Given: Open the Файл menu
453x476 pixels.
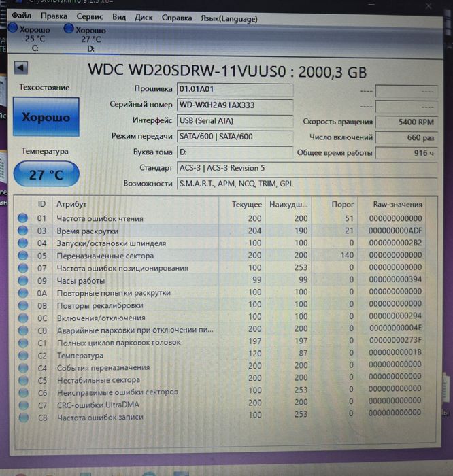Looking at the screenshot, I should point(22,15).
